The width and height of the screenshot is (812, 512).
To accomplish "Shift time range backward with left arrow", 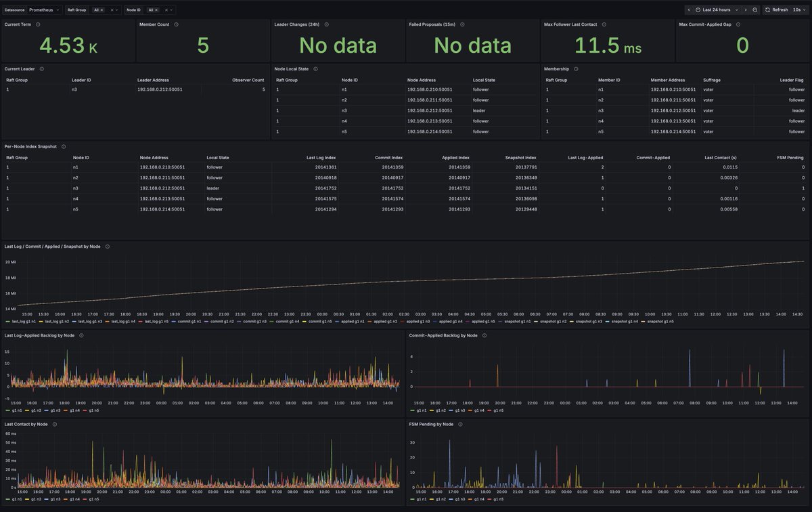I will pyautogui.click(x=689, y=10).
